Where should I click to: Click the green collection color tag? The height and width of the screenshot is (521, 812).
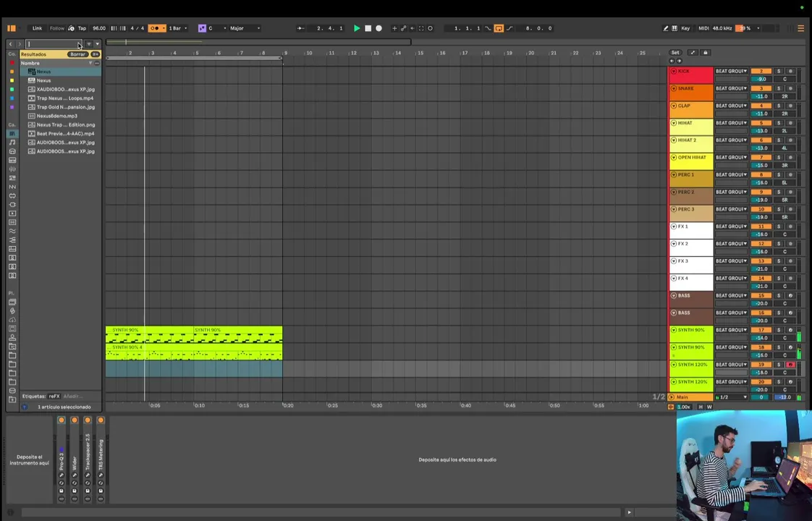click(x=12, y=89)
